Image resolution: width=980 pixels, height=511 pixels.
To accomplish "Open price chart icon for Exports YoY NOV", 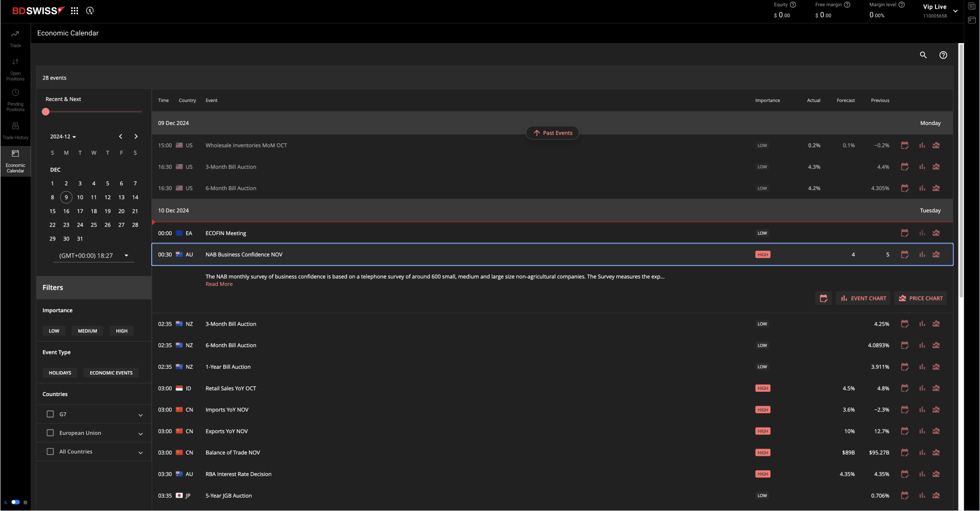I will click(x=936, y=432).
